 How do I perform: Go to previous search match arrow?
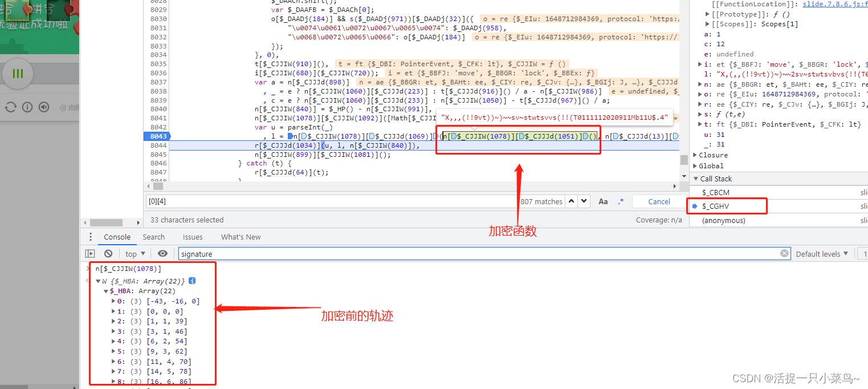click(x=570, y=201)
